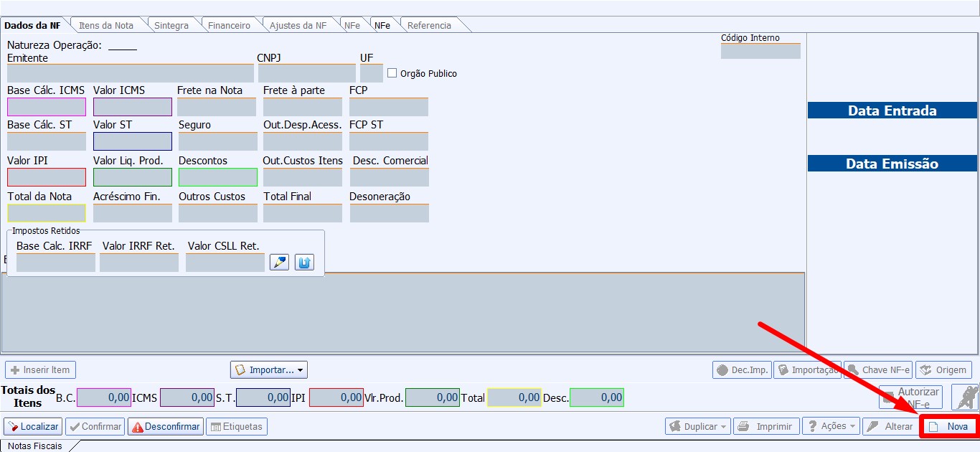Open the Duplicar dropdown menu

tap(697, 427)
